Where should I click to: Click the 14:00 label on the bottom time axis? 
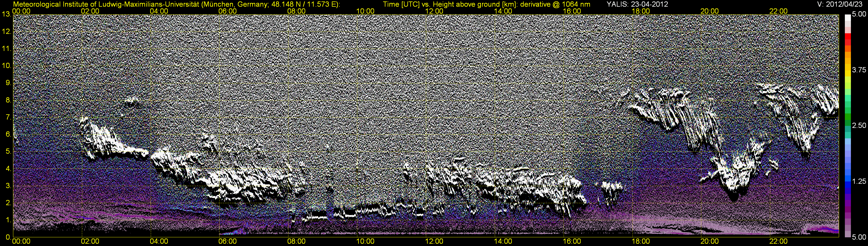503,242
